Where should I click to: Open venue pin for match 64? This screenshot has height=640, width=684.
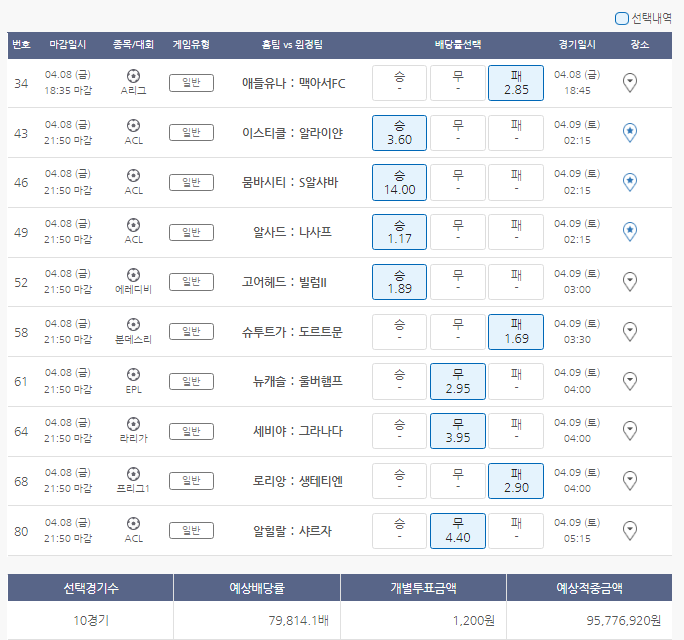629,431
